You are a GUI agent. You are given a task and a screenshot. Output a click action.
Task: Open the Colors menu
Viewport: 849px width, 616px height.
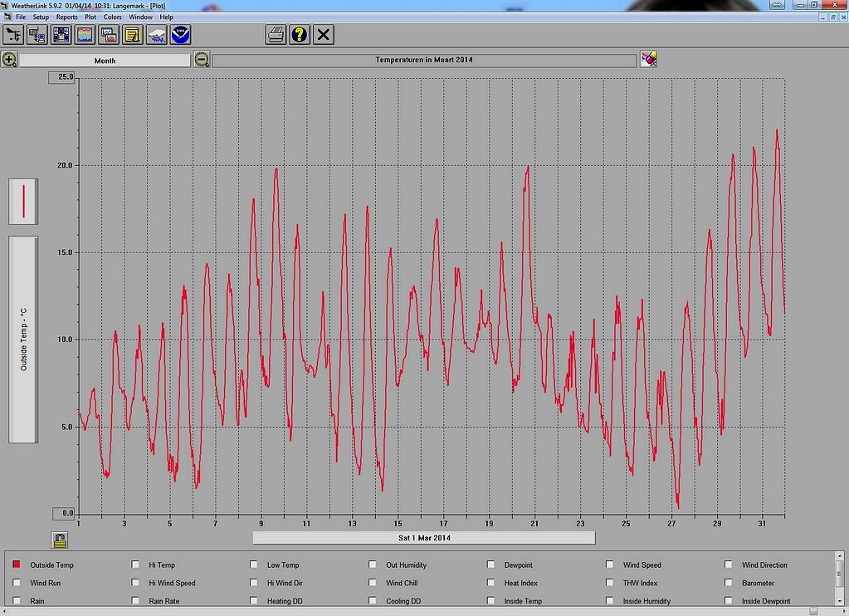point(113,17)
